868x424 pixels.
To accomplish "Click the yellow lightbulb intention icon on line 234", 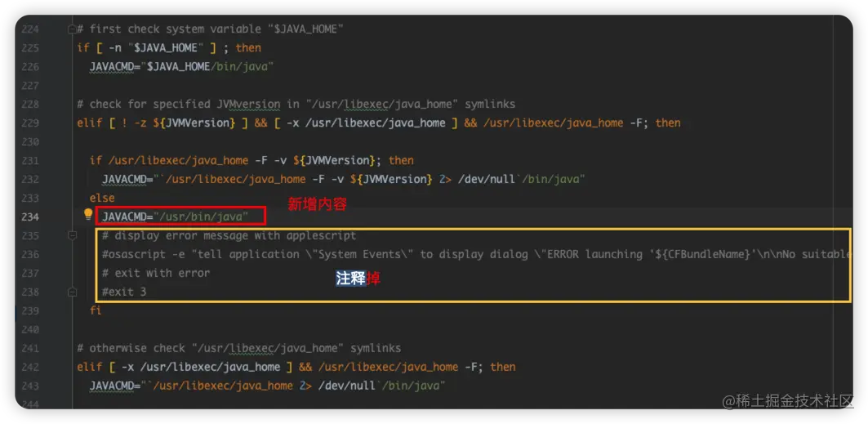I will click(x=88, y=215).
